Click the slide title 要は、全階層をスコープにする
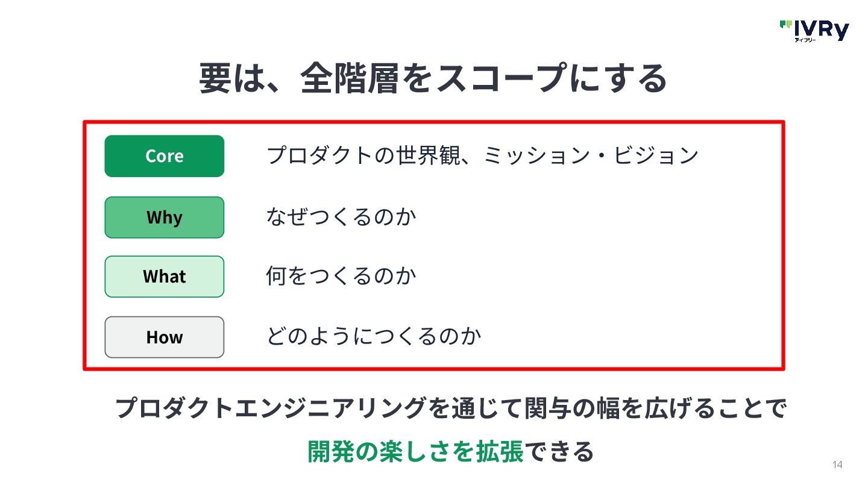 point(433,78)
